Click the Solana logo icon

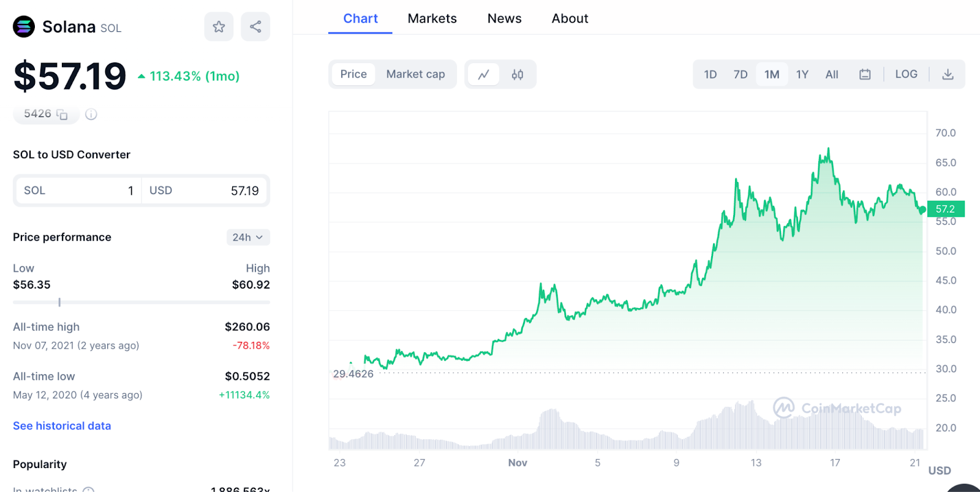coord(24,26)
